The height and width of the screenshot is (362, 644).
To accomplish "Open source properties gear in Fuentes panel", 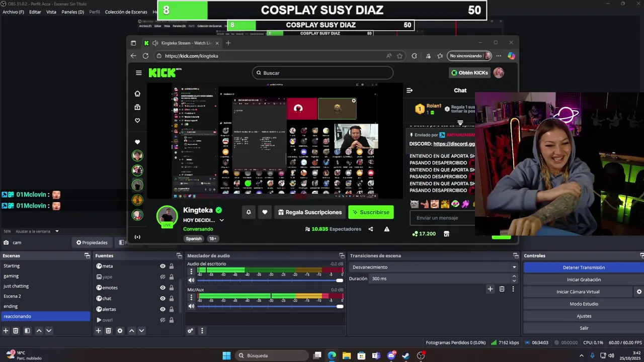I will 120,331.
